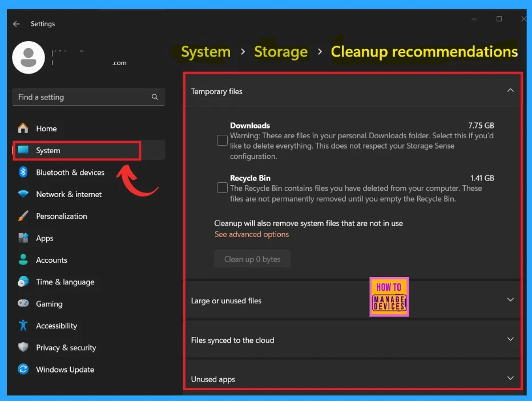Open Apps settings
This screenshot has height=401, width=532.
click(88, 238)
